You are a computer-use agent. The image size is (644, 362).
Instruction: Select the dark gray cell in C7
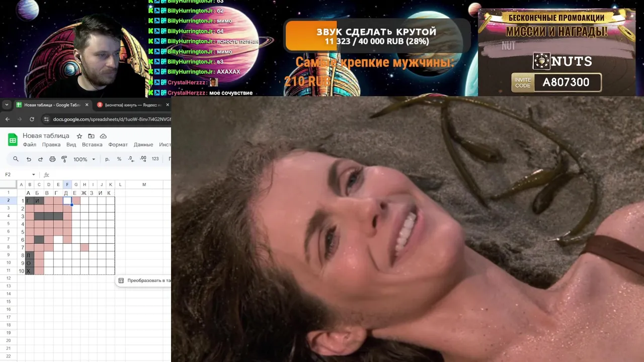point(39,239)
